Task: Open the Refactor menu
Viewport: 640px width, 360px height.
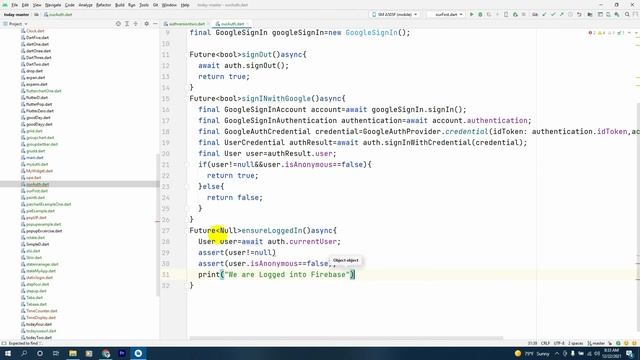Action: tap(103, 5)
